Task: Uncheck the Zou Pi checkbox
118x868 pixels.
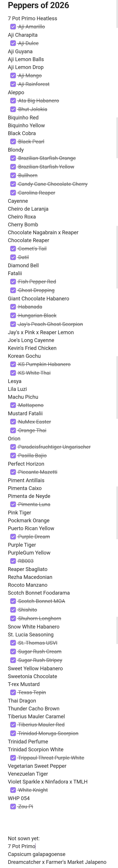Action: [13, 806]
